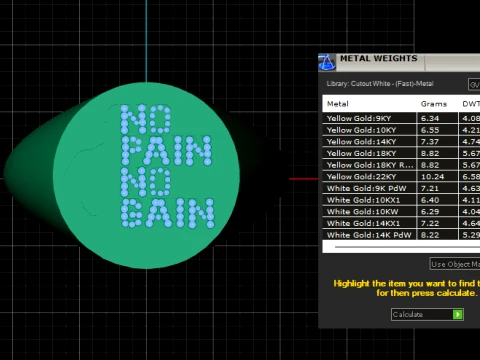Click the 7.22 grams value
Screen dimensions: 480x360
click(x=430, y=223)
